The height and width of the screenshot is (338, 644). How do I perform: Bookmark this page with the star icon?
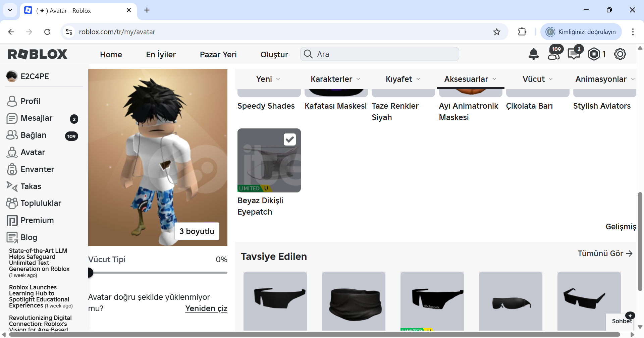pyautogui.click(x=496, y=32)
